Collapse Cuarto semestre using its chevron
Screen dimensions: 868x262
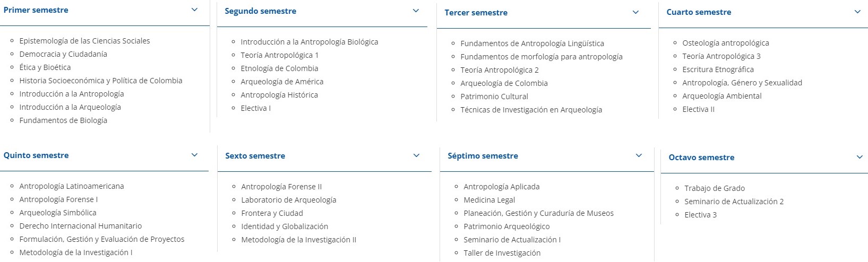click(x=857, y=12)
